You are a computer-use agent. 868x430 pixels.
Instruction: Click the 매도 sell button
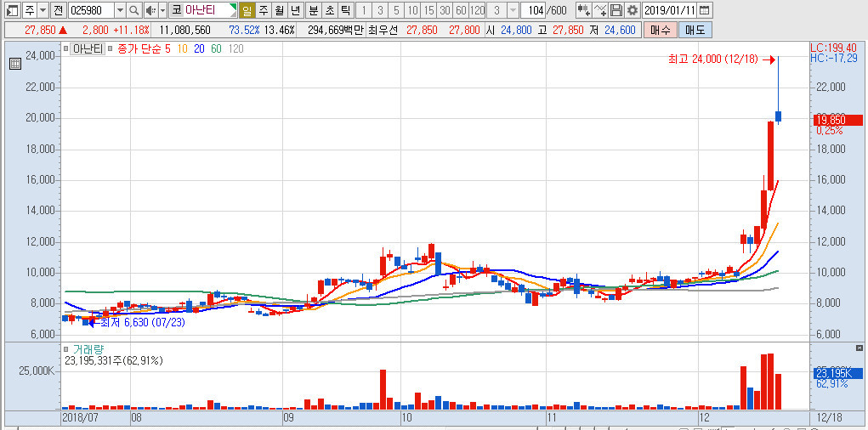tap(695, 30)
